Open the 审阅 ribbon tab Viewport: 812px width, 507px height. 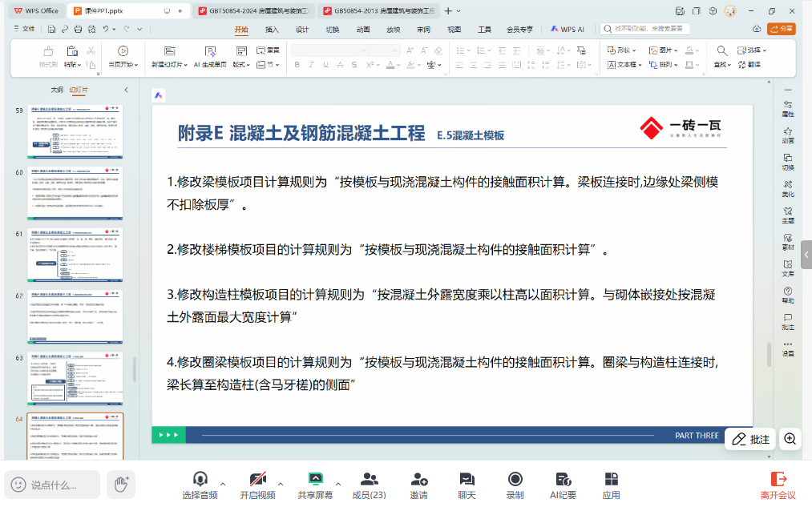(x=423, y=30)
